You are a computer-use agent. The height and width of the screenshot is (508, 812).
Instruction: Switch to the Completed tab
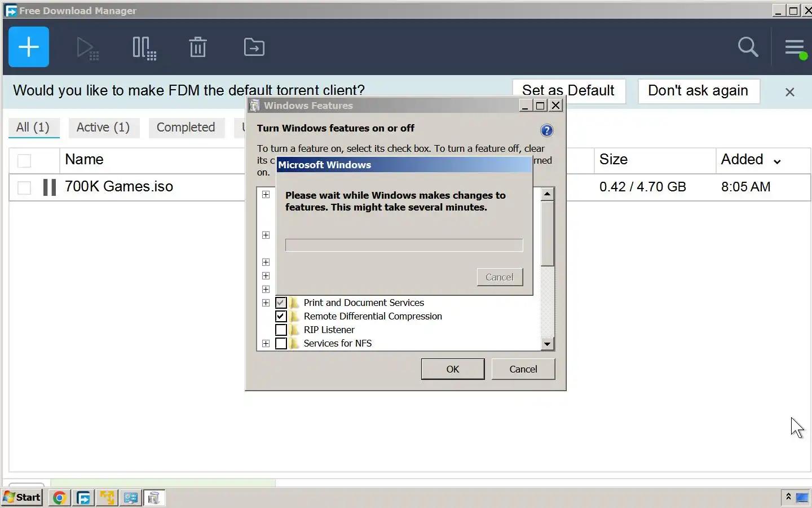[x=186, y=128]
